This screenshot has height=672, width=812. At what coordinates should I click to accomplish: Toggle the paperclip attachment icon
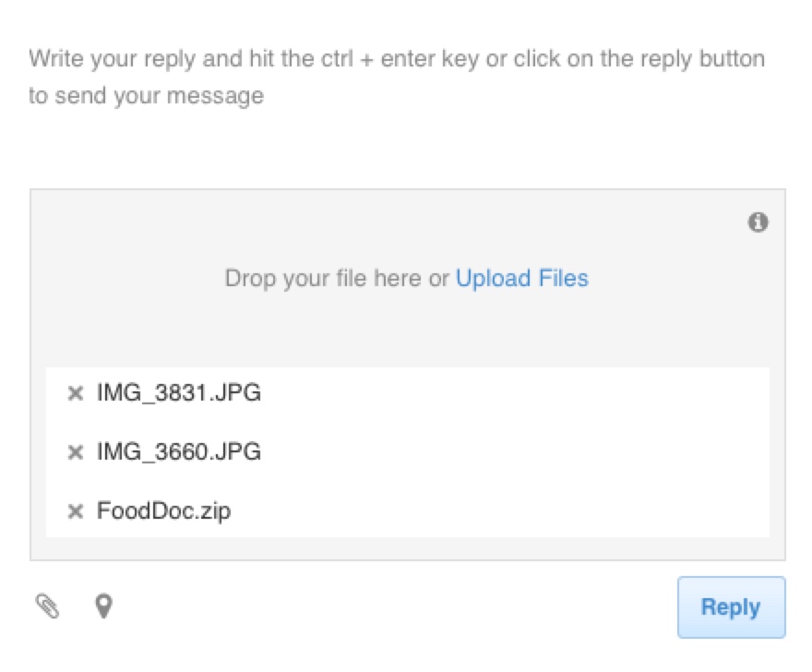click(x=47, y=606)
